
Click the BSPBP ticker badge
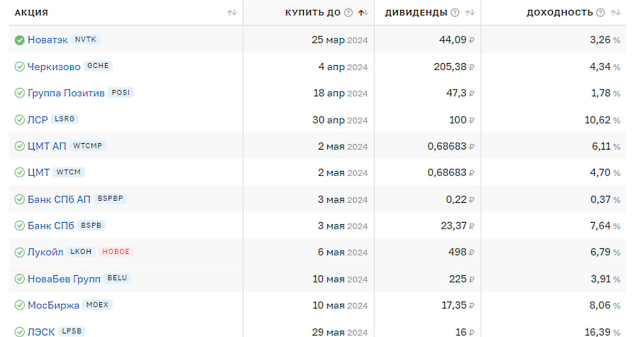[x=110, y=199]
